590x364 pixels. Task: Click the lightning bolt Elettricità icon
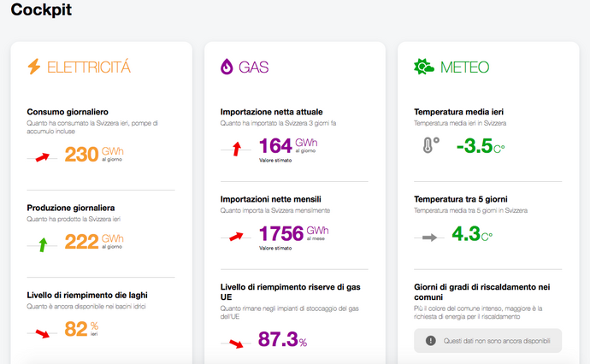tap(34, 67)
